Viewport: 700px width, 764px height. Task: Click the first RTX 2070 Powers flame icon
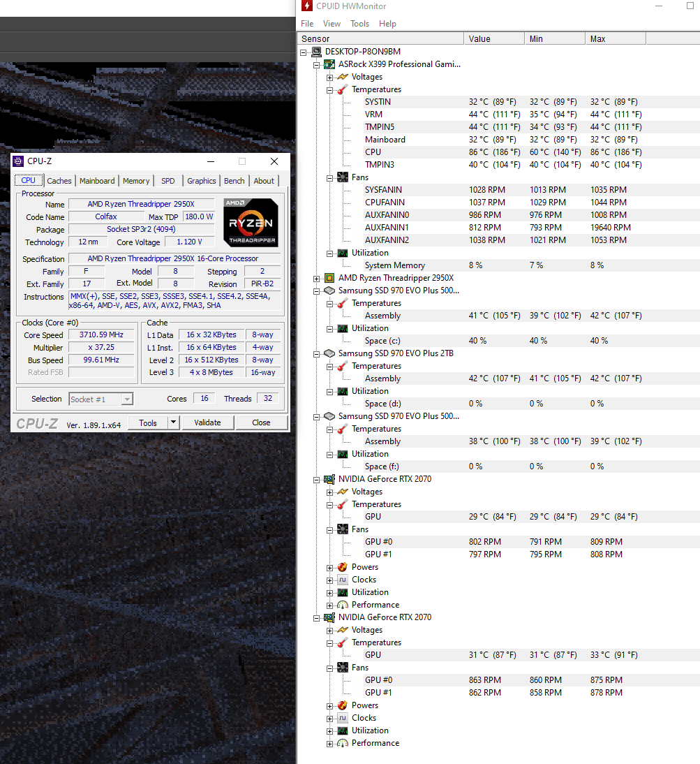coord(343,567)
